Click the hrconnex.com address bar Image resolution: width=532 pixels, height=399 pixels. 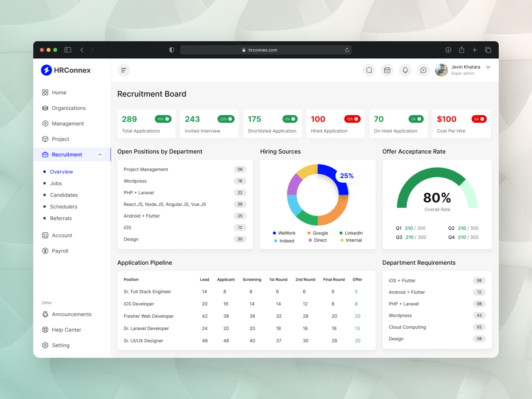pyautogui.click(x=266, y=50)
